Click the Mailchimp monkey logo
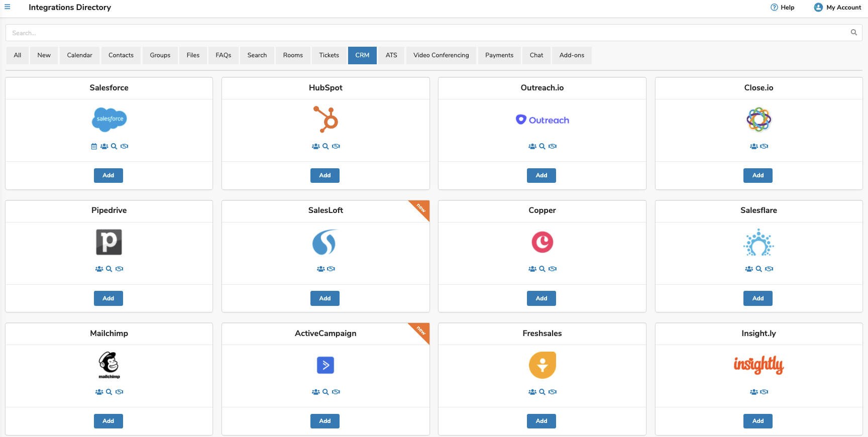The width and height of the screenshot is (868, 437). 109,365
